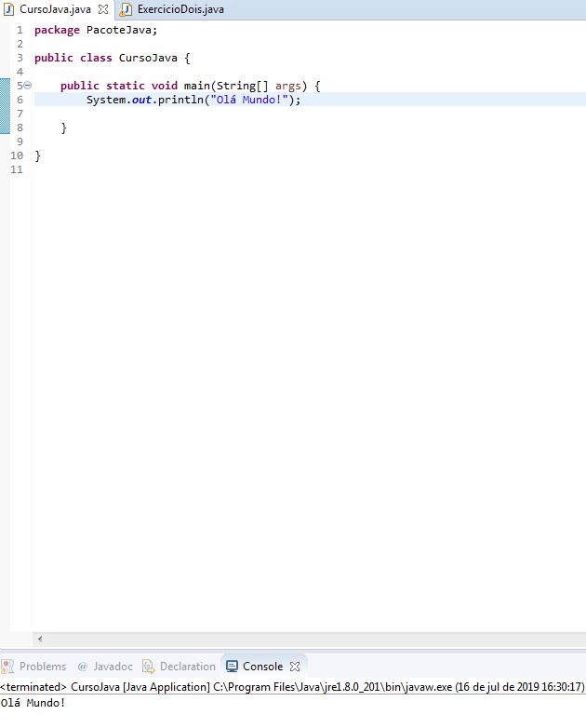Click on "void" keyword in line 5
Image resolution: width=586 pixels, height=728 pixels.
coord(165,86)
